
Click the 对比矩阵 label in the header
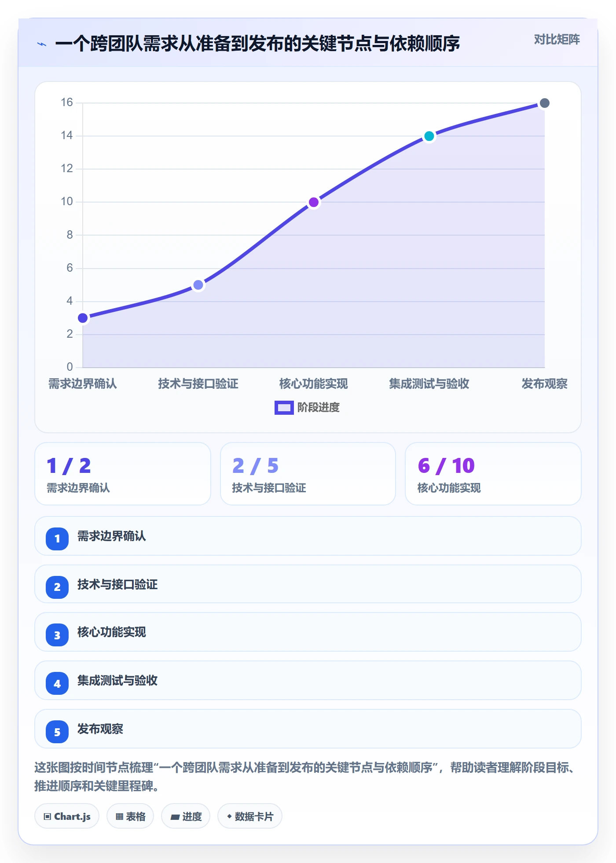pos(557,40)
